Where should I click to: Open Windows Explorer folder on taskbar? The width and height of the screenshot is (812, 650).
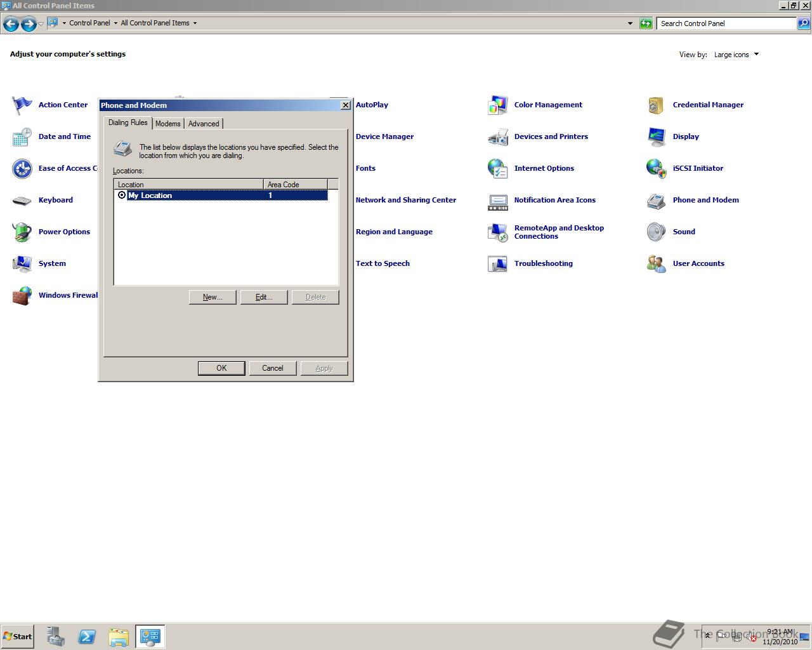click(x=119, y=637)
